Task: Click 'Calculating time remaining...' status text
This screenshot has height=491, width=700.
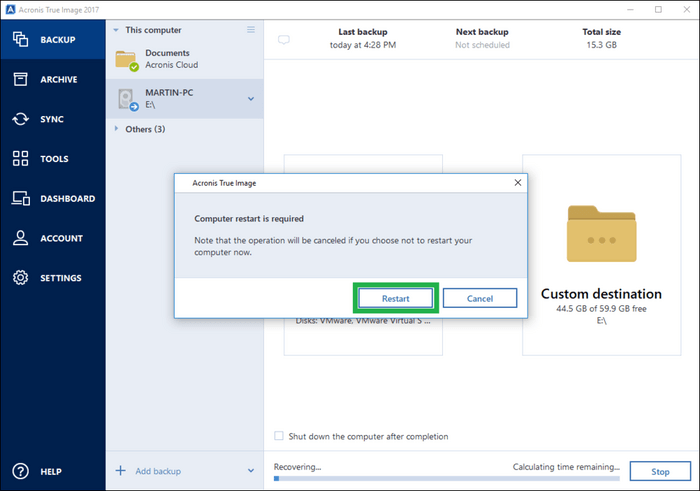Action: click(566, 467)
